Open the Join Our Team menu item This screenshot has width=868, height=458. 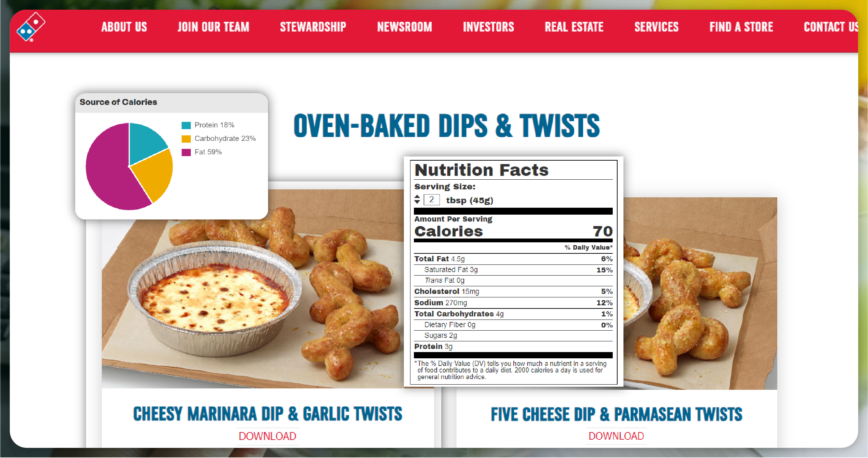click(212, 26)
